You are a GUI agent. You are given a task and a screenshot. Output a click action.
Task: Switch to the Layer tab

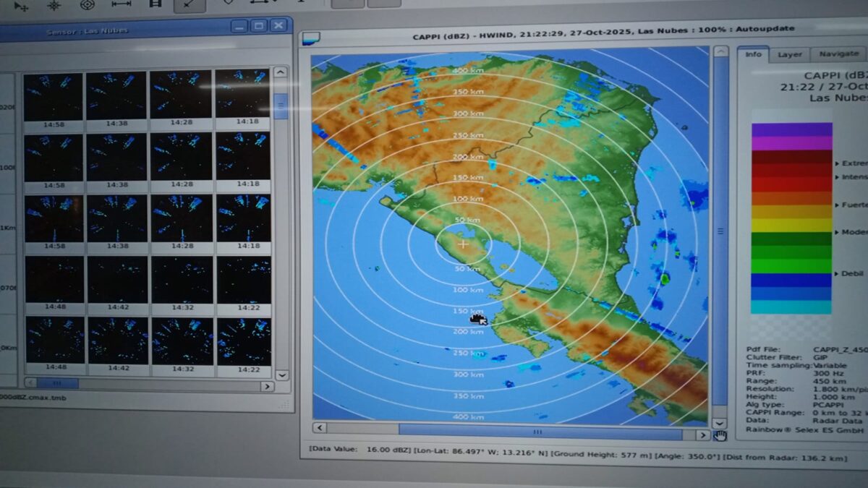click(x=789, y=54)
